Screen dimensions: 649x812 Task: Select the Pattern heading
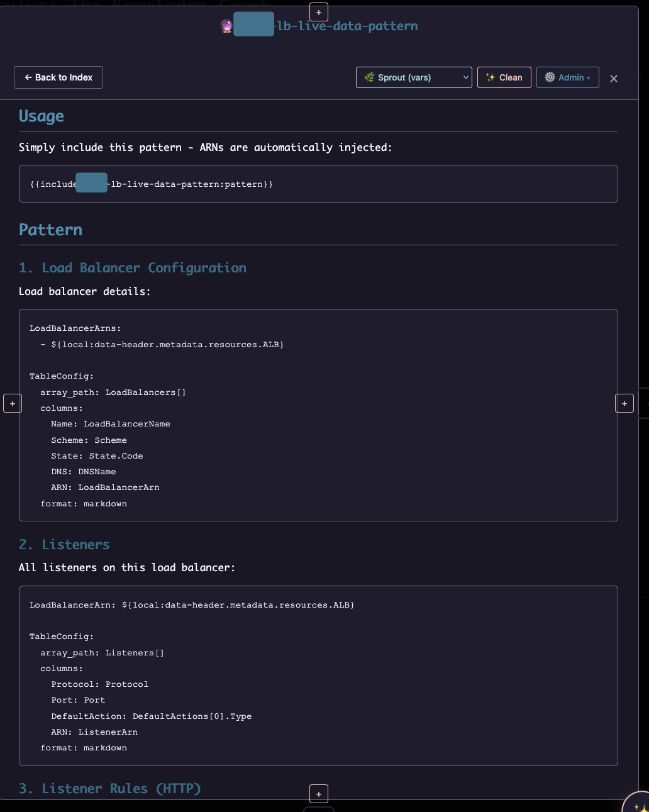click(x=50, y=230)
